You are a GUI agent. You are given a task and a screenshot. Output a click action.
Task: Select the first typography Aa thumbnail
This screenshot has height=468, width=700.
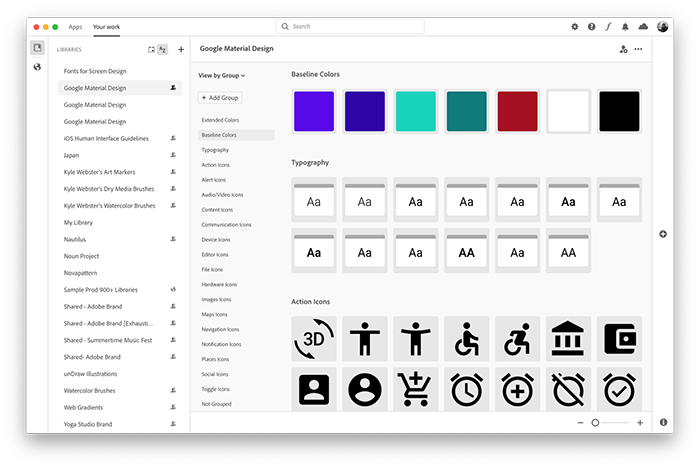pyautogui.click(x=314, y=200)
